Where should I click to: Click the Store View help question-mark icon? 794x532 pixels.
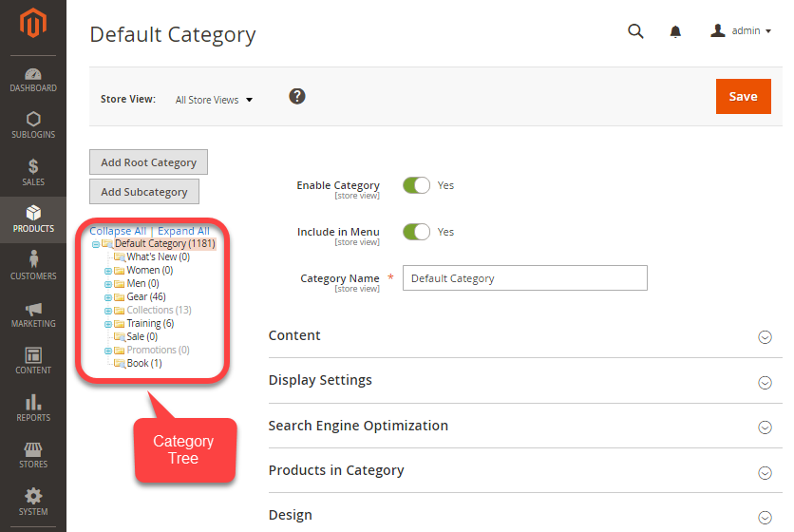[x=297, y=96]
